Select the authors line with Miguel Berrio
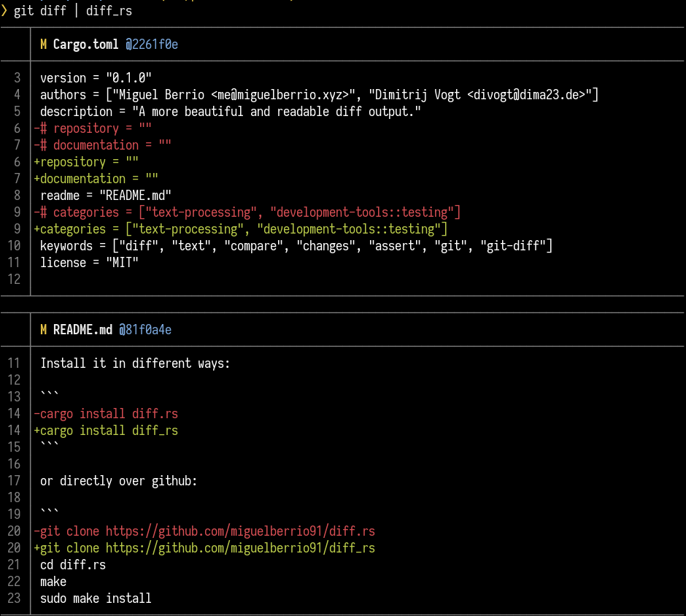 319,94
